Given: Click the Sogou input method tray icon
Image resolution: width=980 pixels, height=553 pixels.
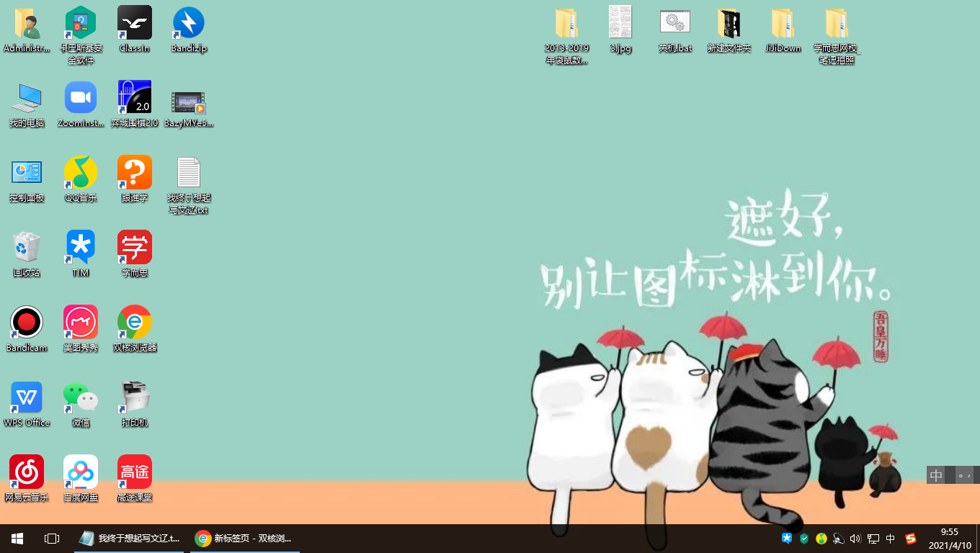Looking at the screenshot, I should click(911, 539).
